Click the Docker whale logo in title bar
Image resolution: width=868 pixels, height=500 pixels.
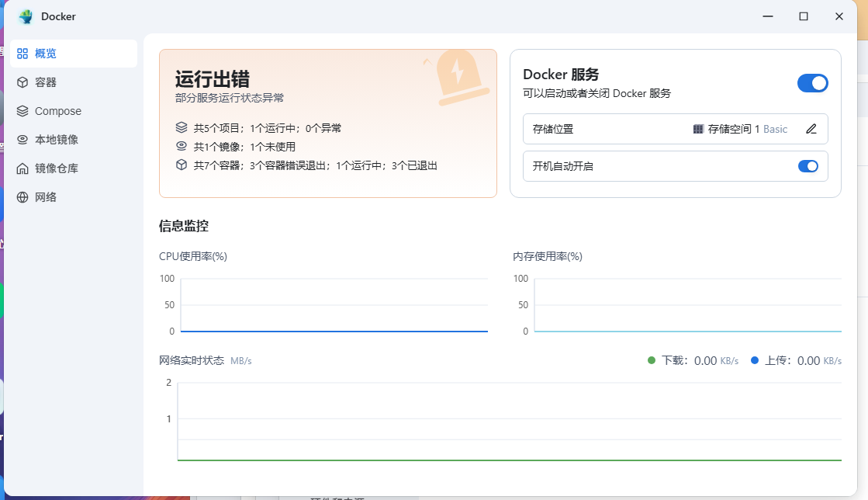click(x=24, y=16)
